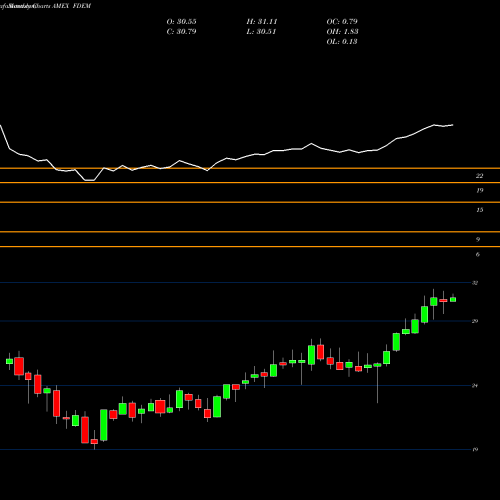Viewport: 500px width, 500px height.
Task: Click the 'H: 31.11' high price value
Action: tap(262, 21)
